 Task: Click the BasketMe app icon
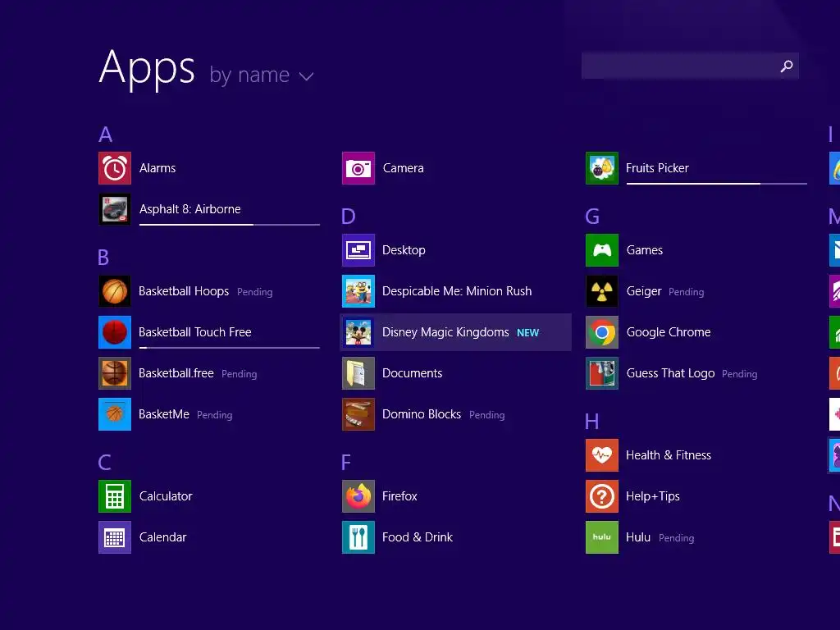tap(115, 414)
